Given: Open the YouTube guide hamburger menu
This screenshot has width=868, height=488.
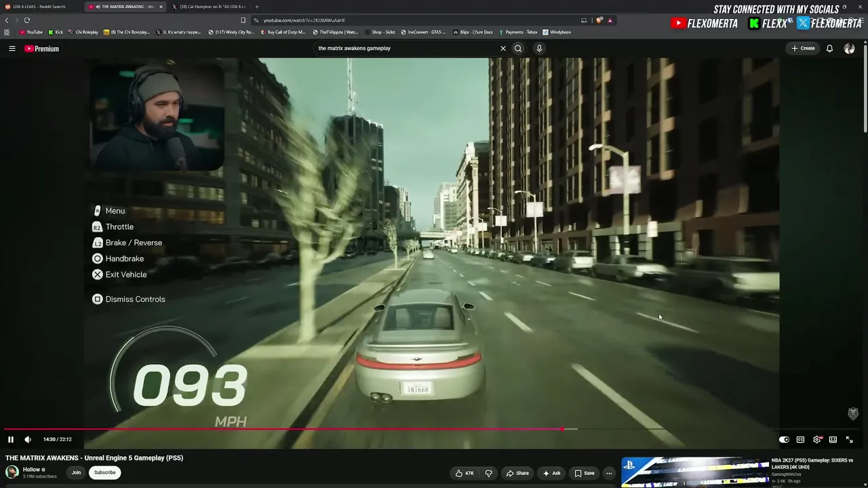Looking at the screenshot, I should 12,49.
